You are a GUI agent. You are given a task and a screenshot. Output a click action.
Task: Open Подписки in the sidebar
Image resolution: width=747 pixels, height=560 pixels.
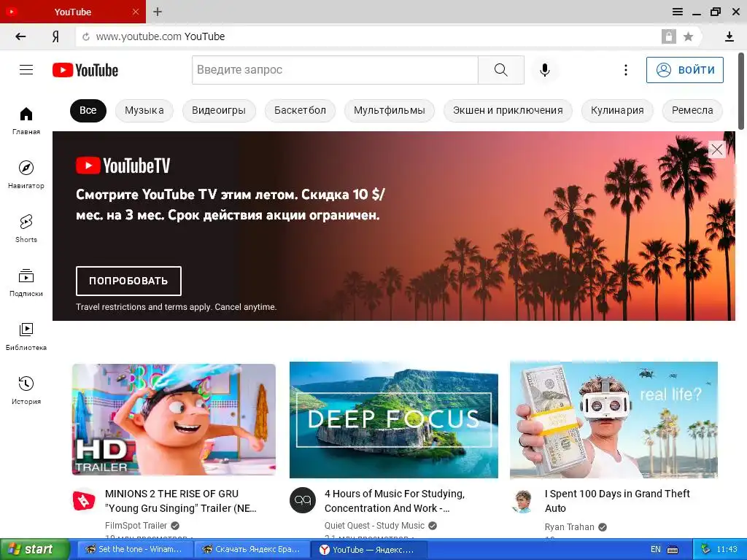click(x=26, y=282)
